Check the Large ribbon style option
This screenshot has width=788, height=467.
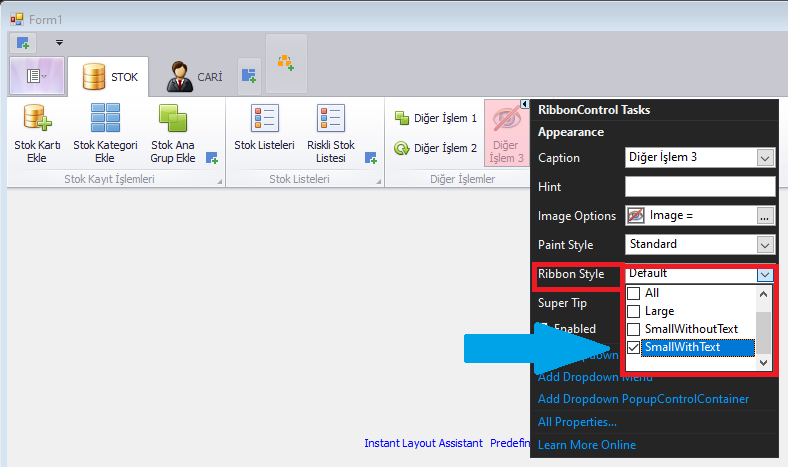point(634,311)
